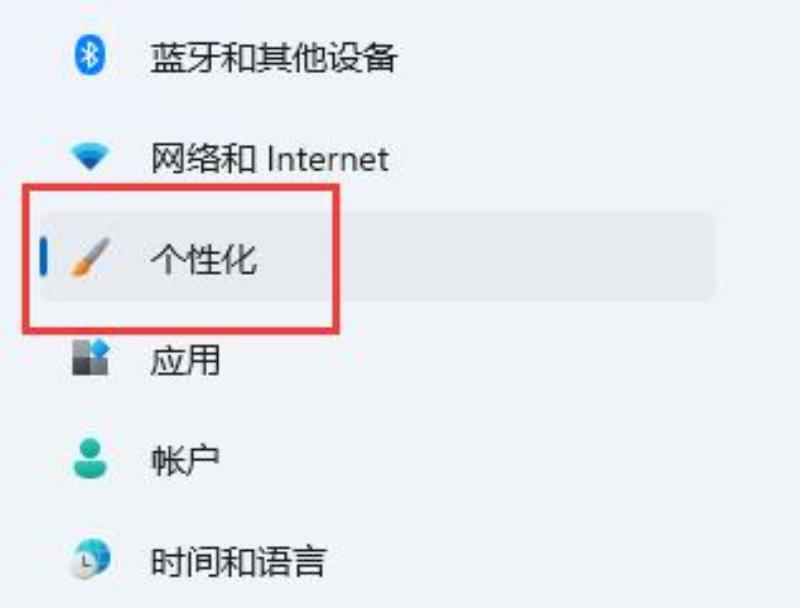
Task: Click the clock and globe icon
Action: coord(90,559)
